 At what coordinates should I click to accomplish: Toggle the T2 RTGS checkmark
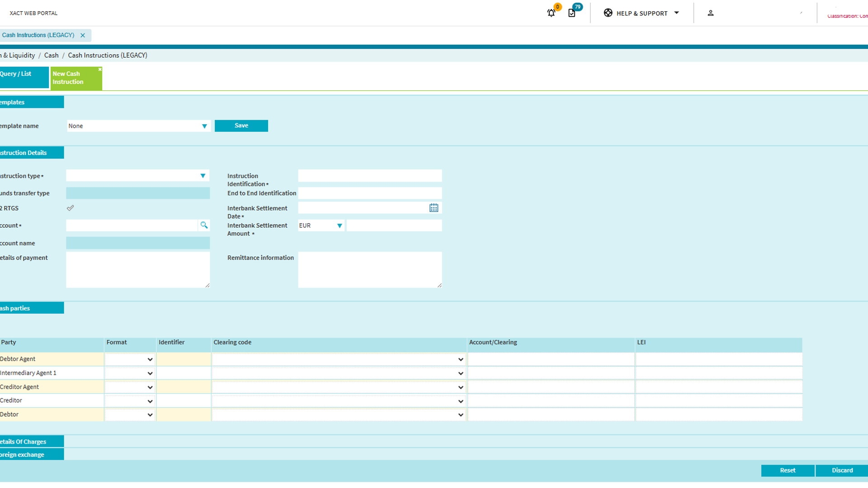(71, 208)
